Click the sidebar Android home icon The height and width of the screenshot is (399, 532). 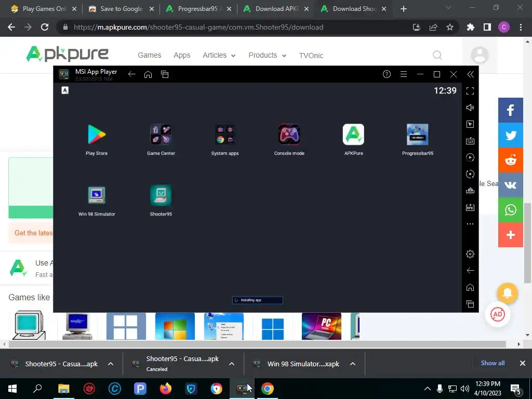tap(470, 287)
